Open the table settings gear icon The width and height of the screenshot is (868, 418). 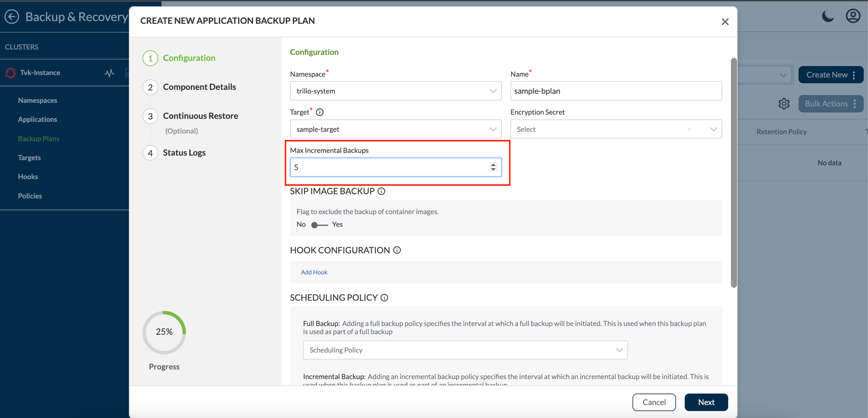[784, 104]
